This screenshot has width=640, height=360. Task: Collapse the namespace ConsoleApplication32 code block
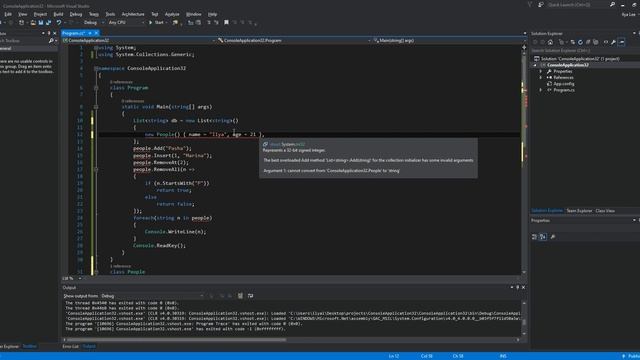pyautogui.click(x=96, y=68)
